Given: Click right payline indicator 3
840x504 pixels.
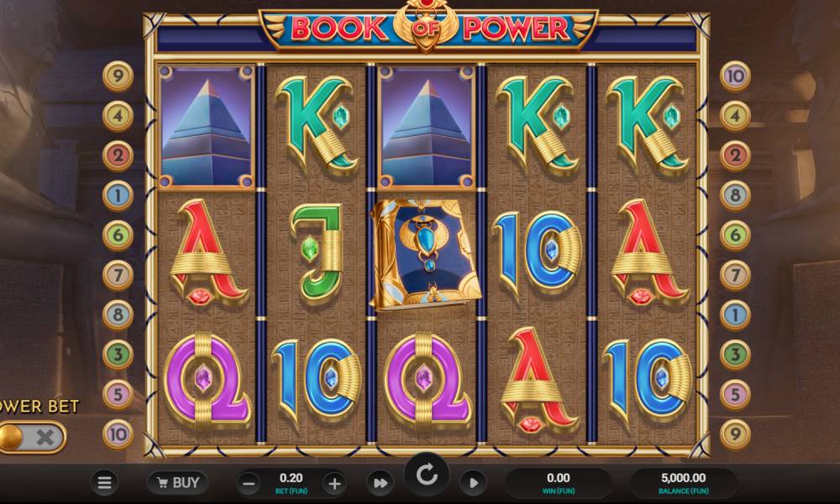Looking at the screenshot, I should pos(735,354).
